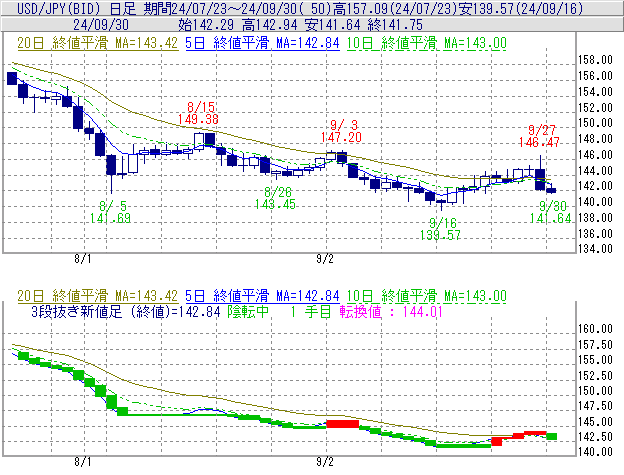The width and height of the screenshot is (624, 475).
Task: Click the 150.00 axis label on upper chart
Action: point(595,123)
